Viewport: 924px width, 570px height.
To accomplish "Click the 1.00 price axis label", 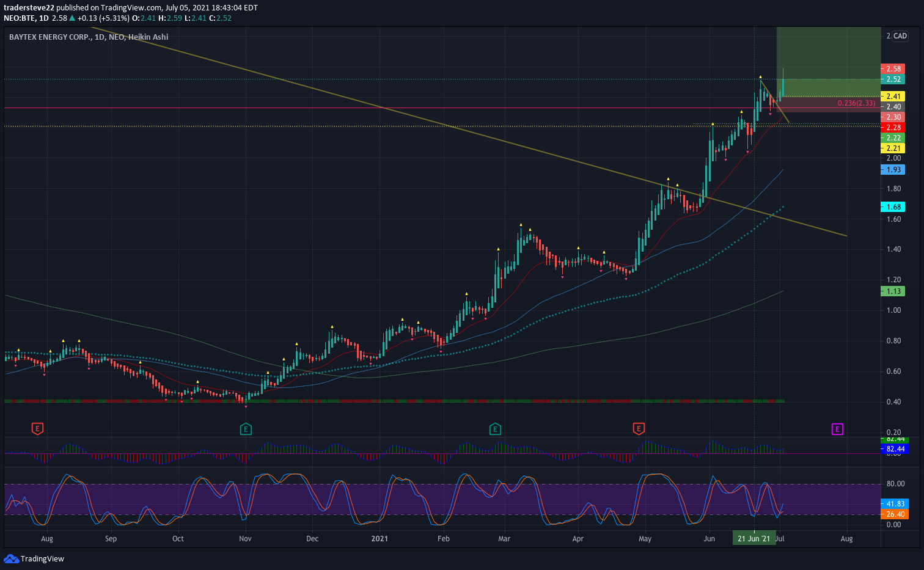I will pos(894,310).
